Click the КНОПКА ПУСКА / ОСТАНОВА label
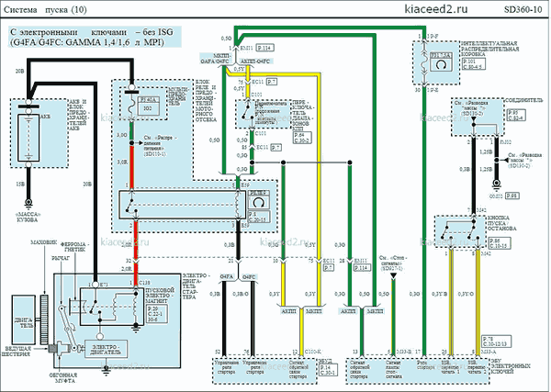Screen dimensions: 551x392 click(501, 223)
